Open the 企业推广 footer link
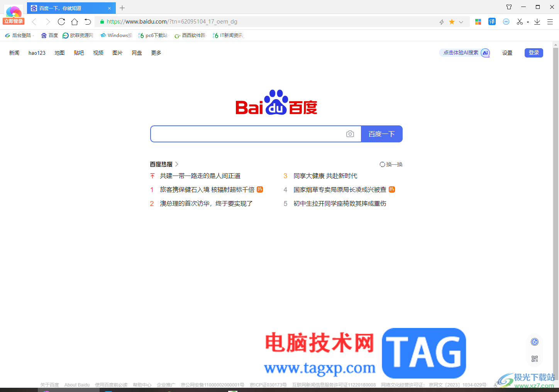This screenshot has height=392, width=559. click(x=166, y=385)
